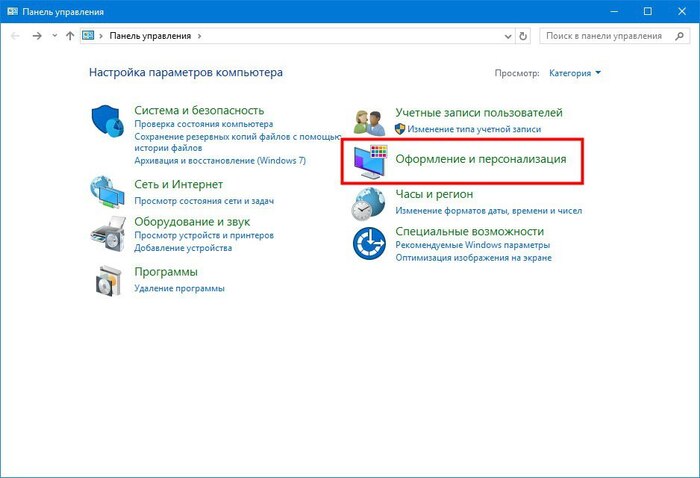Click Изменение типа учетной записи link
Screen dimensions: 700x478
474,129
